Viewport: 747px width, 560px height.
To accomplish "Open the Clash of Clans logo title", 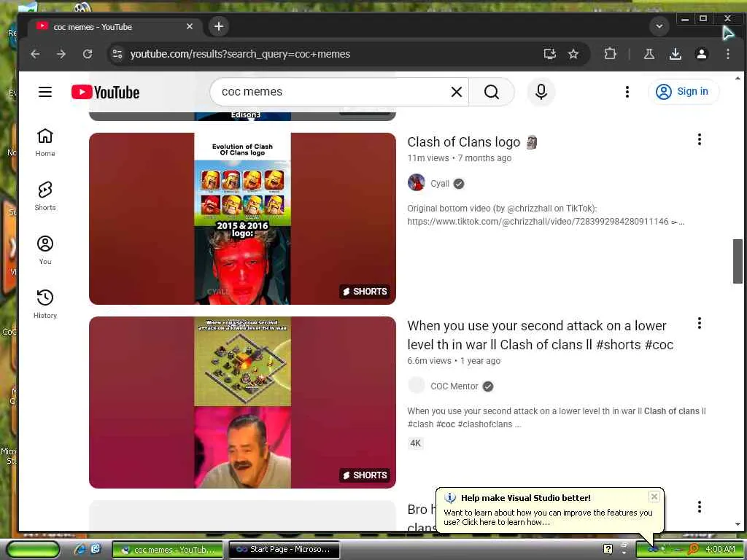I will pyautogui.click(x=472, y=142).
